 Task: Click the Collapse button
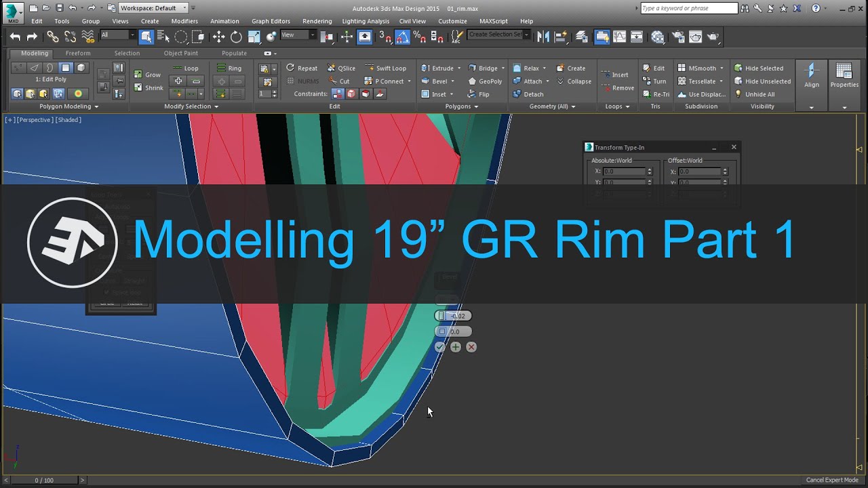pyautogui.click(x=574, y=81)
